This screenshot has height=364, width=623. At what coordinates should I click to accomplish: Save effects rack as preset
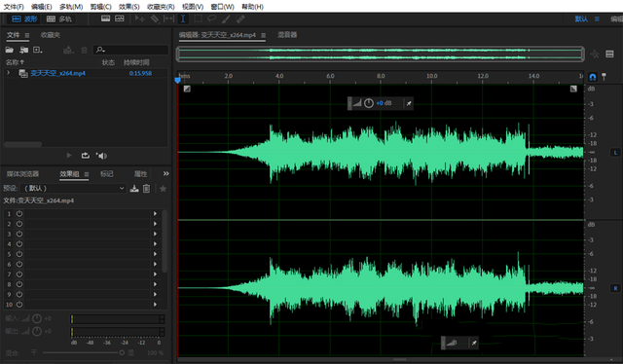[x=134, y=189]
